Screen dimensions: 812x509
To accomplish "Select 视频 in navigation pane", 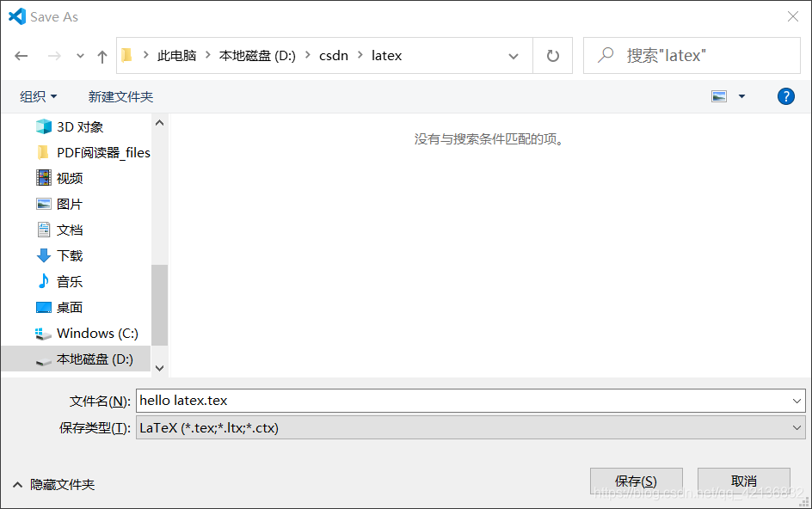I will coord(70,178).
